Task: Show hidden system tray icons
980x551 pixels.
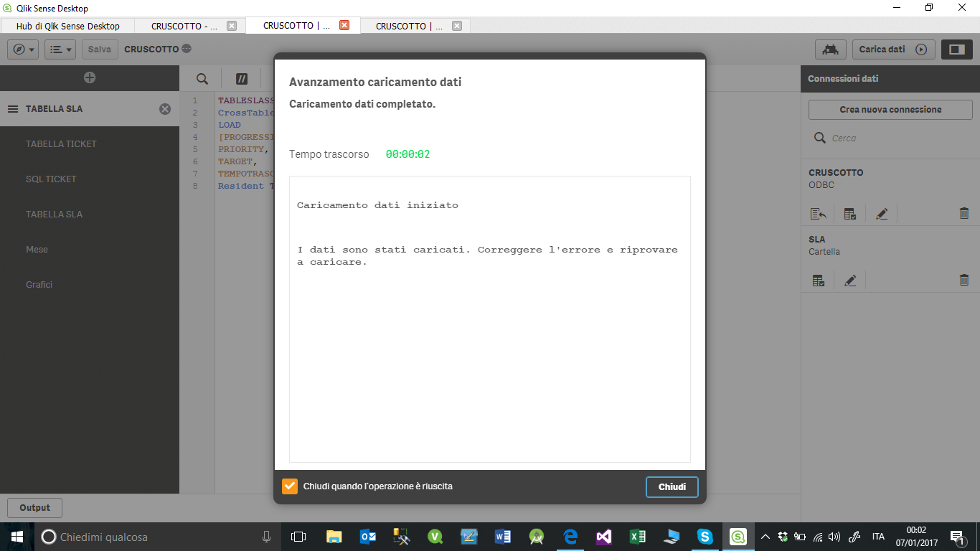Action: pyautogui.click(x=765, y=537)
